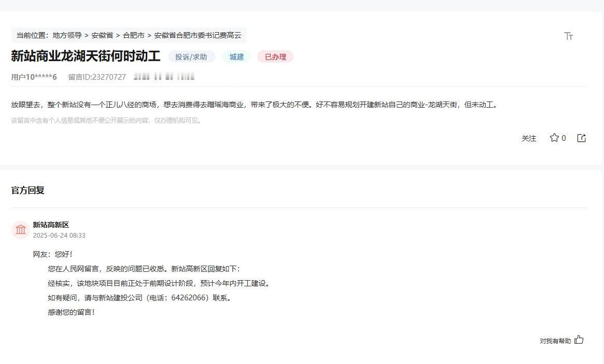Click the 已办理 status tag
The width and height of the screenshot is (604, 364).
275,57
